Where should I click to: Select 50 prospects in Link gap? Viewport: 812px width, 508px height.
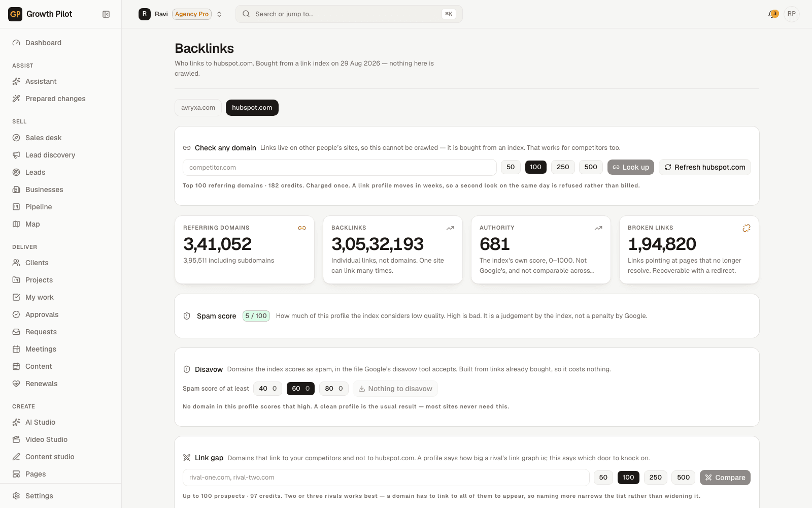[x=603, y=478]
